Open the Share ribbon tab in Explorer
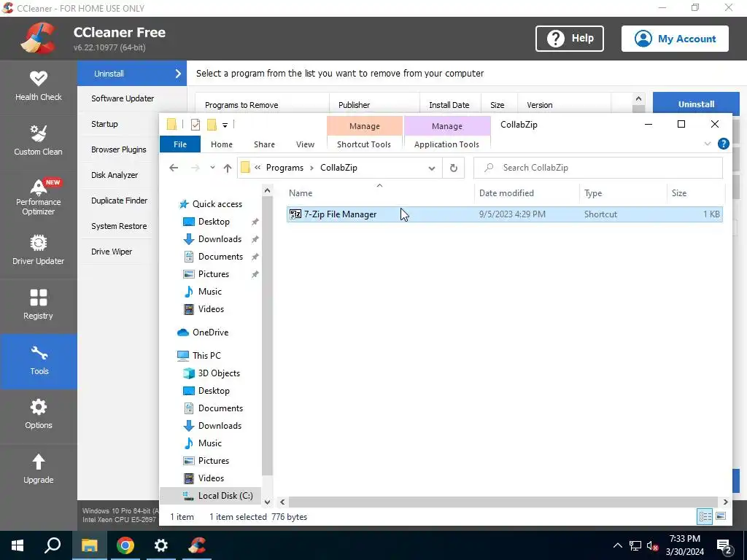747x560 pixels. tap(264, 144)
